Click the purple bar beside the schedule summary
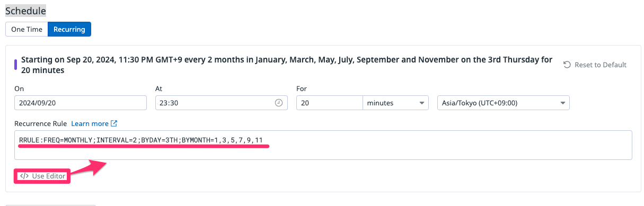Image resolution: width=644 pixels, height=206 pixels. click(x=16, y=65)
